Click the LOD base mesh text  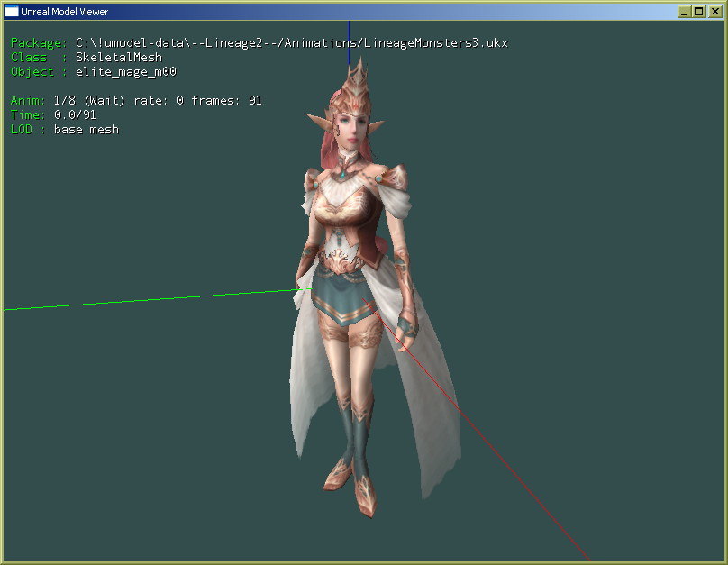click(65, 129)
